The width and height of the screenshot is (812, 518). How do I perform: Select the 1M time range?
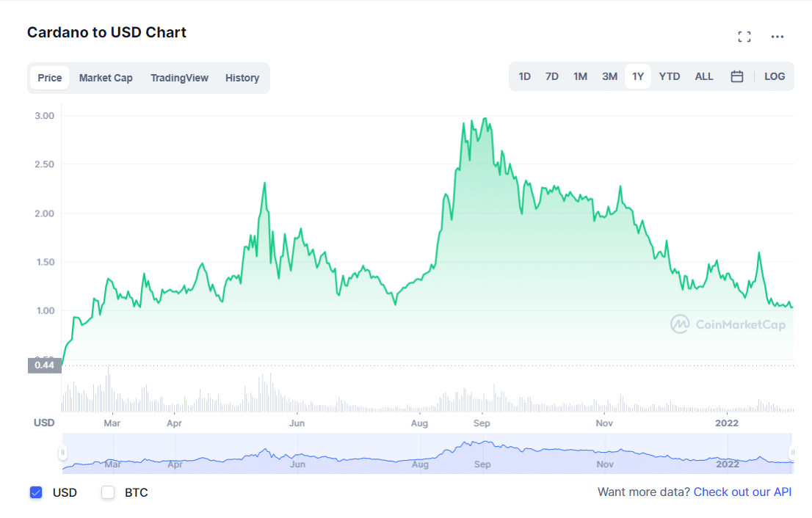pyautogui.click(x=580, y=76)
